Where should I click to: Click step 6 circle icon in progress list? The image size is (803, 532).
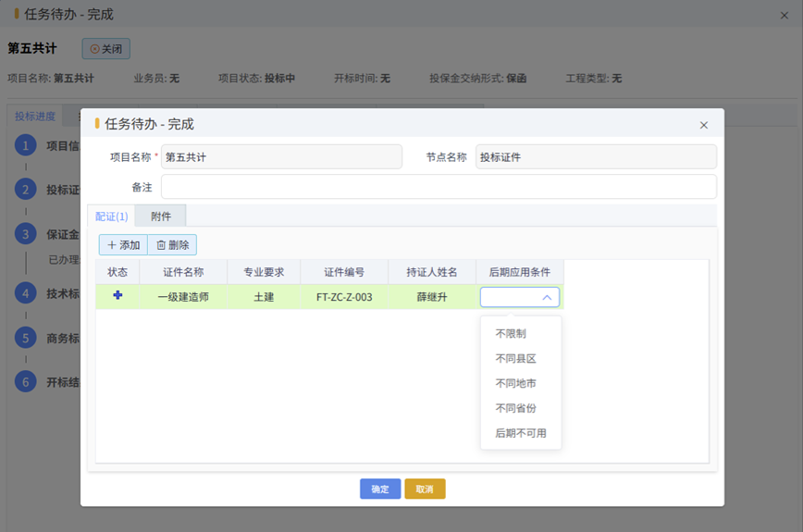tap(26, 382)
